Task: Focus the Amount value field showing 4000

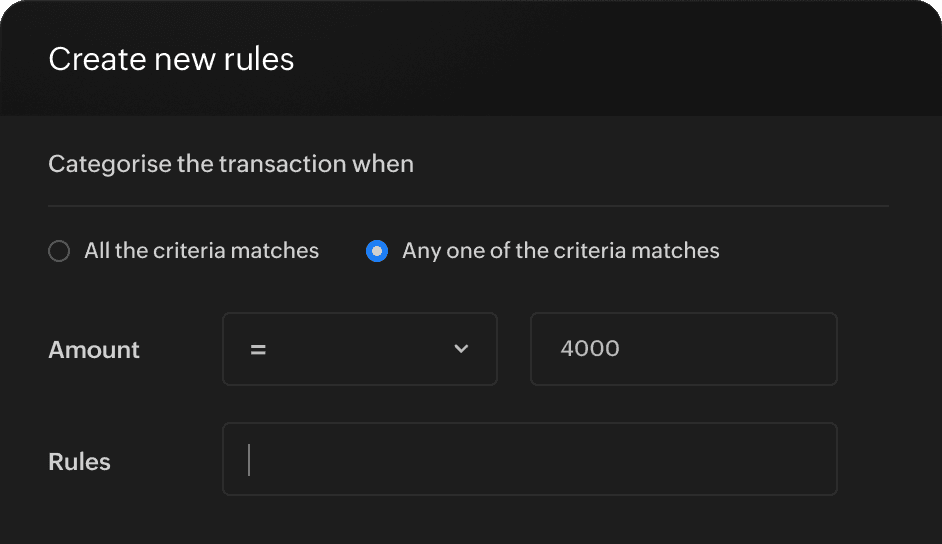Action: click(x=683, y=349)
